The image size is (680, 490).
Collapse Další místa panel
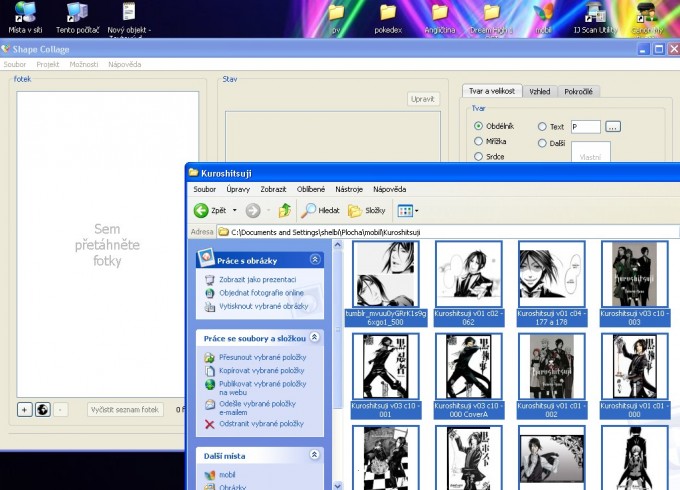point(315,455)
